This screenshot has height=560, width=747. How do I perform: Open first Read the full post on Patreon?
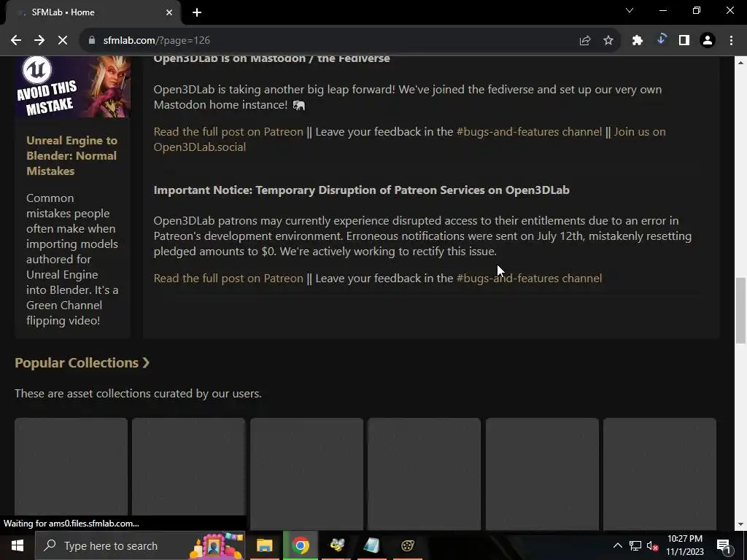click(x=228, y=132)
